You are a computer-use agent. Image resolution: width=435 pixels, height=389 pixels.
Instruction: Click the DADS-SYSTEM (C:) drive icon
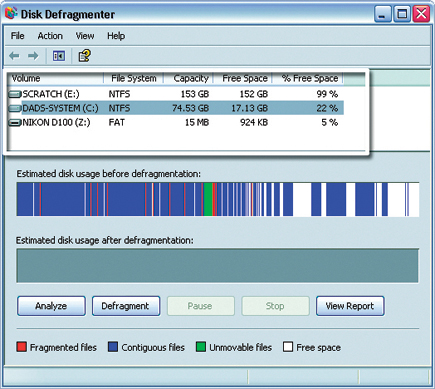15,108
